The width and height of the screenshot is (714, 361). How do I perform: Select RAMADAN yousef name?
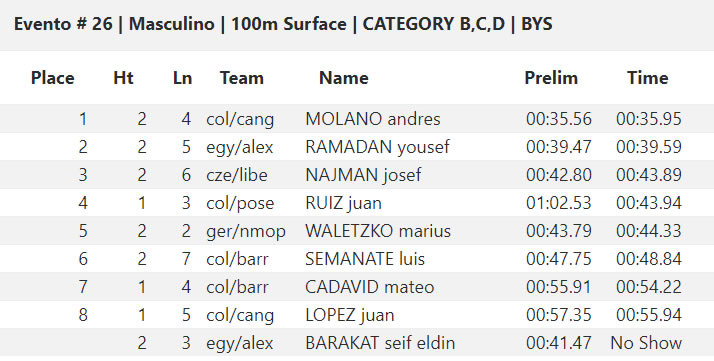tap(377, 147)
